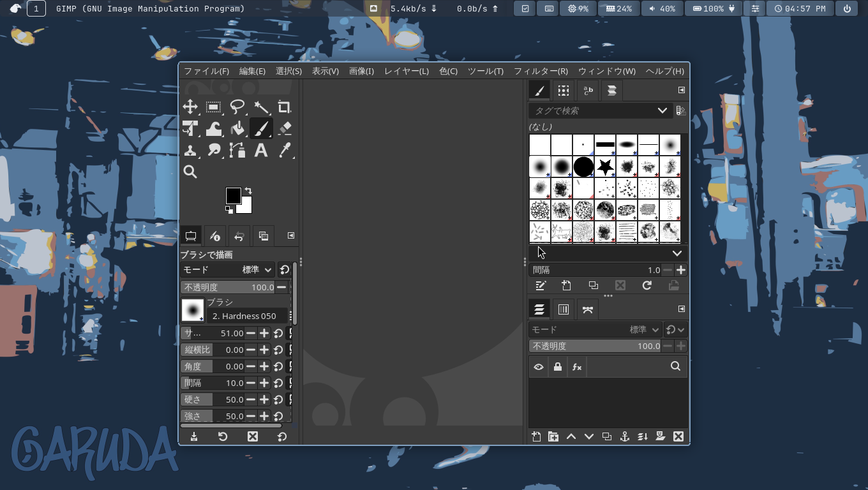
Task: Select the Smudge tool
Action: point(214,150)
